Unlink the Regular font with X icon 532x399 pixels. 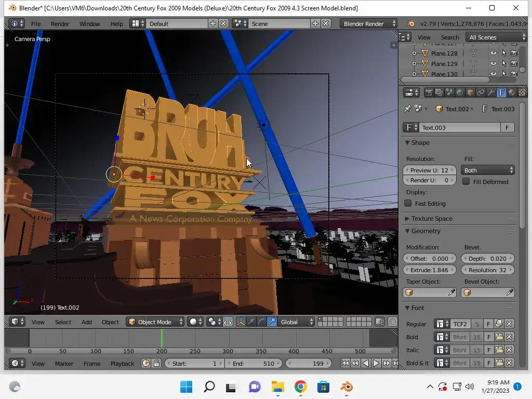tap(509, 324)
